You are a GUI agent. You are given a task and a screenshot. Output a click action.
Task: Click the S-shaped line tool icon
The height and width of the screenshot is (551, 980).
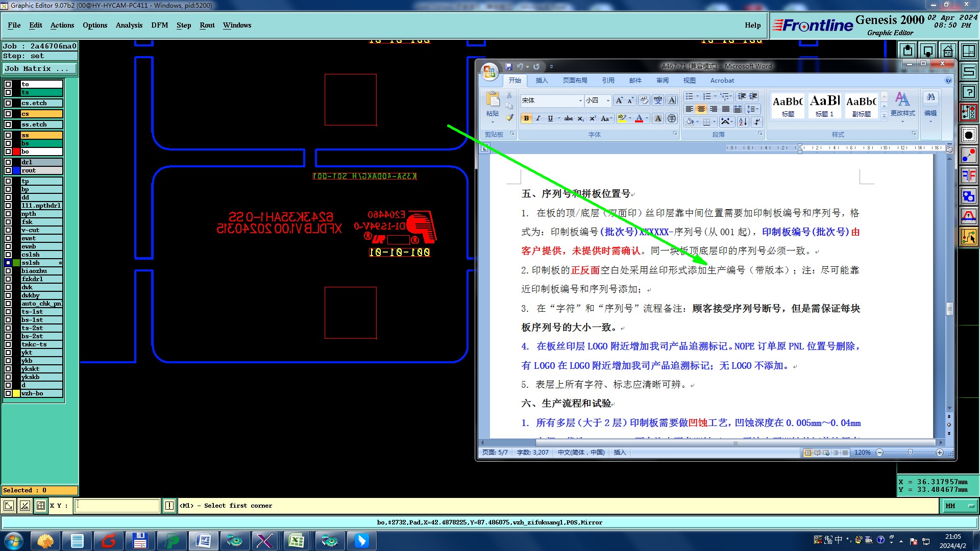tap(968, 71)
